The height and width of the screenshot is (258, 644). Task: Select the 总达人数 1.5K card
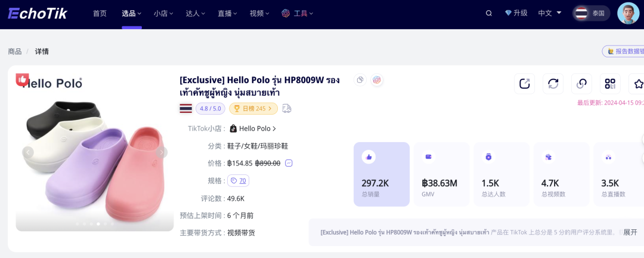pyautogui.click(x=501, y=174)
